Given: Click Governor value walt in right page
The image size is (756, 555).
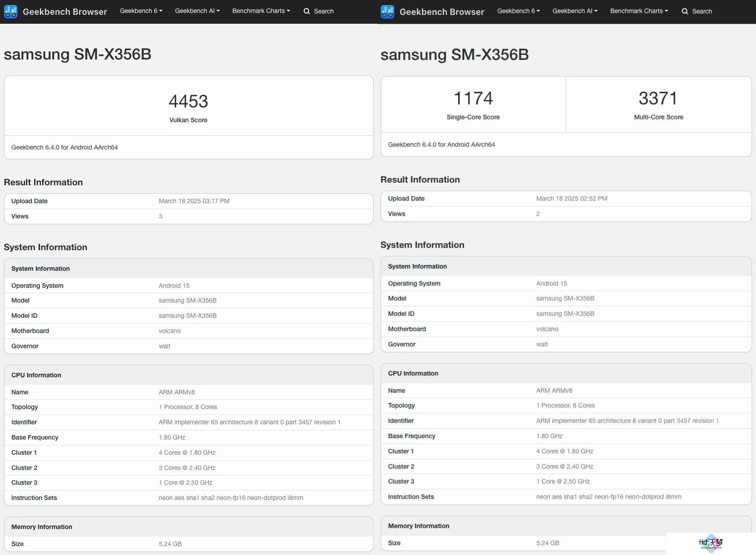Looking at the screenshot, I should pos(542,344).
